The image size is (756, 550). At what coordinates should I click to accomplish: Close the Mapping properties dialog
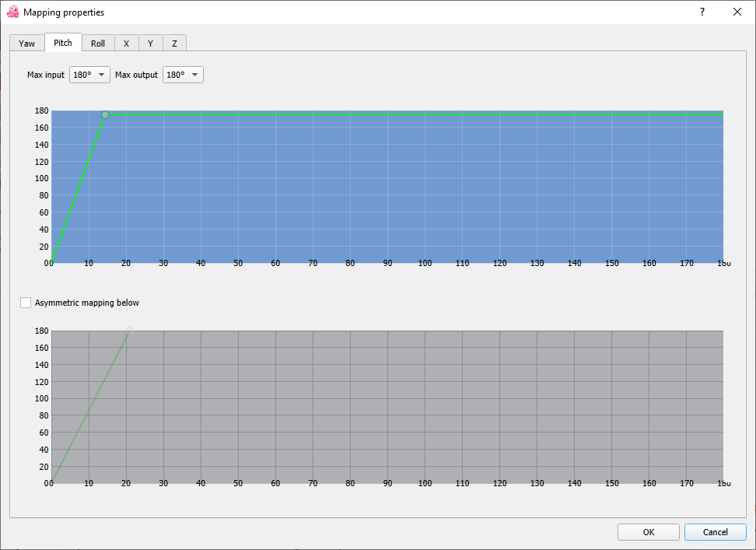(737, 12)
